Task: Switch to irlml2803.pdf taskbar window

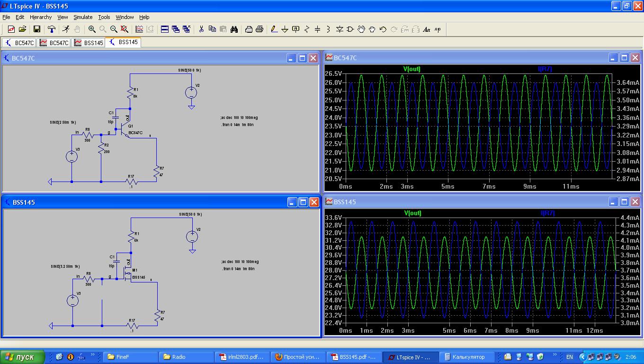Action: (242, 357)
